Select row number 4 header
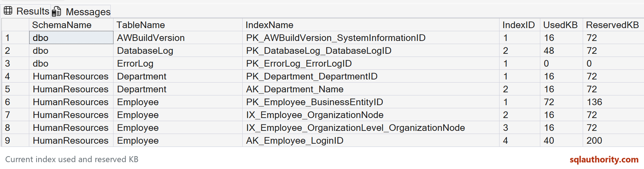The height and width of the screenshot is (169, 644). [x=15, y=76]
